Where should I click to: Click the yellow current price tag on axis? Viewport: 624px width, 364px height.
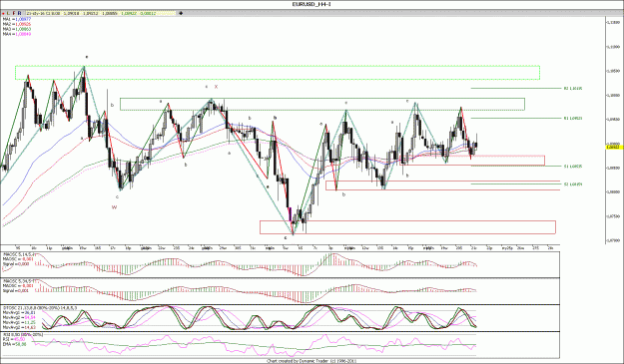click(614, 147)
